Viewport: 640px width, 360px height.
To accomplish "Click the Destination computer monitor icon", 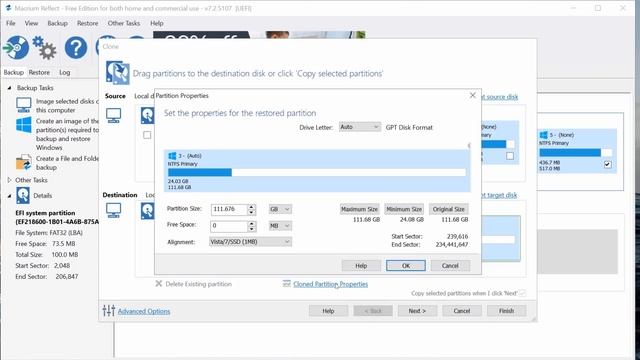I will click(113, 211).
